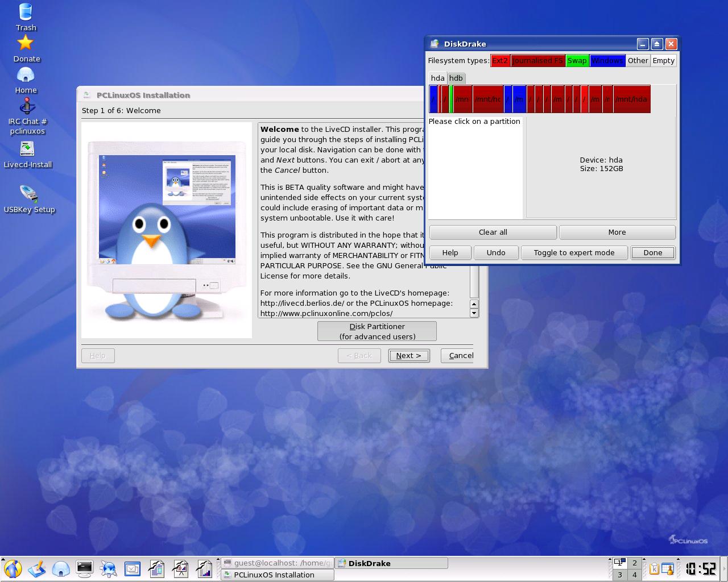Select the Swap filesystem type
Viewport: 728px width, 582px height.
577,61
